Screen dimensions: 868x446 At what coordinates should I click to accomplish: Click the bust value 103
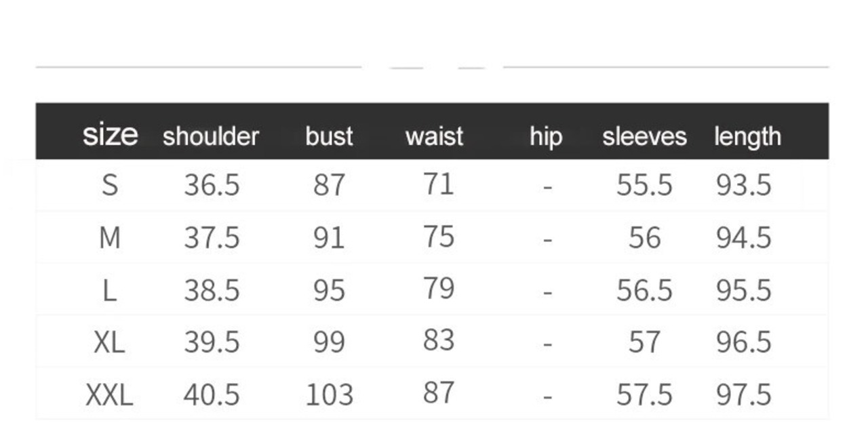point(330,394)
